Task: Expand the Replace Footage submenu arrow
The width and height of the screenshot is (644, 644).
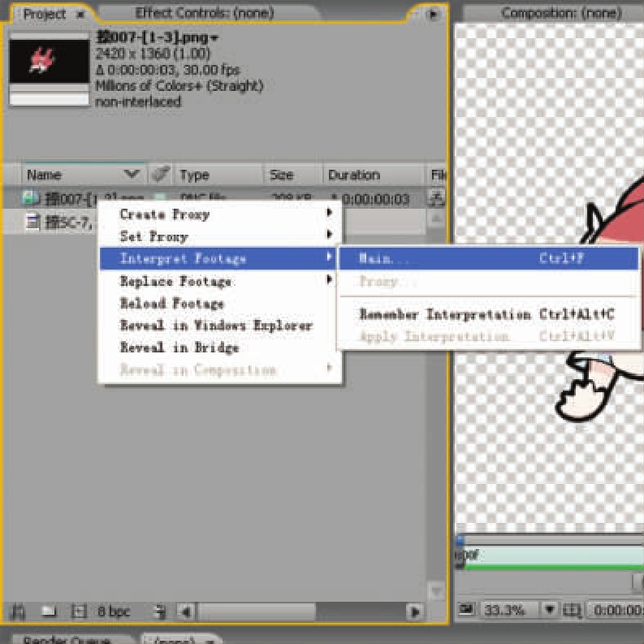Action: coord(329,279)
